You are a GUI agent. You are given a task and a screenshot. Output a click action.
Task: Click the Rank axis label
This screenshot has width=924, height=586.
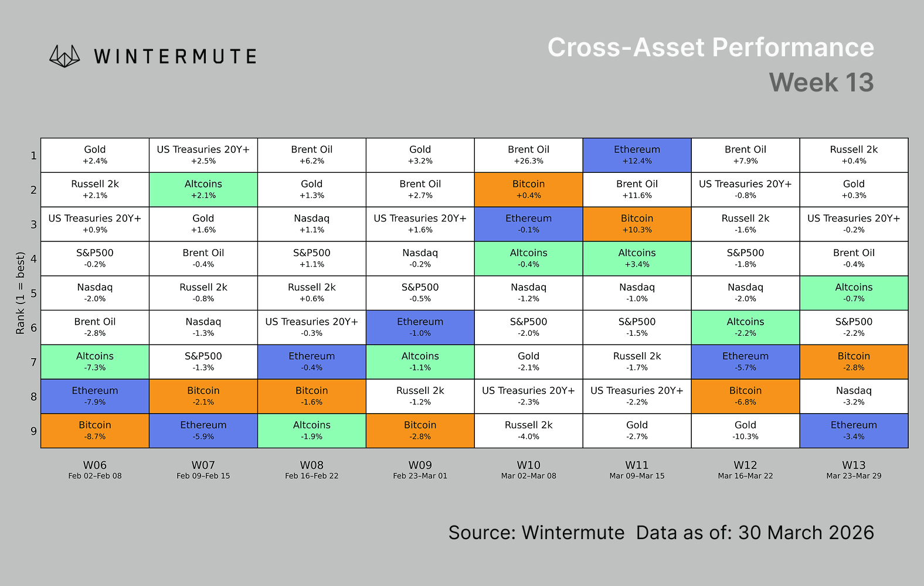point(21,293)
